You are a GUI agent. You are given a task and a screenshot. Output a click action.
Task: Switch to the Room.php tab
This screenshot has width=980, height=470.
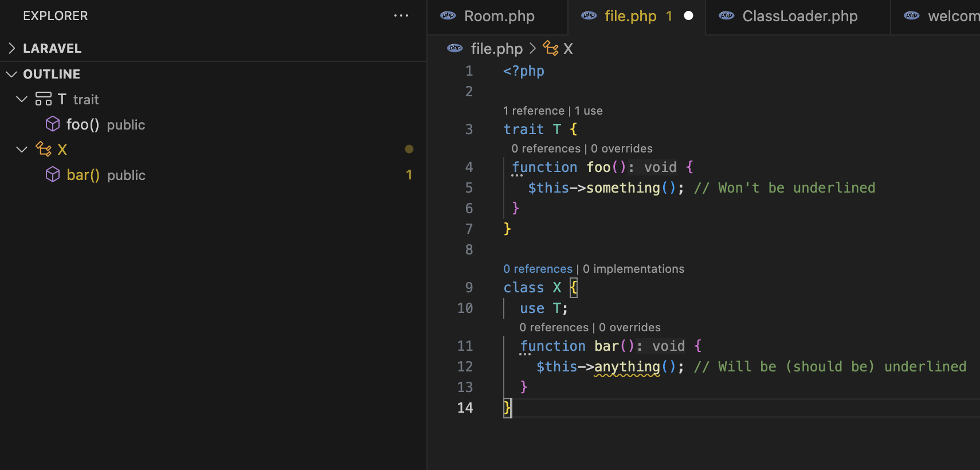[499, 16]
